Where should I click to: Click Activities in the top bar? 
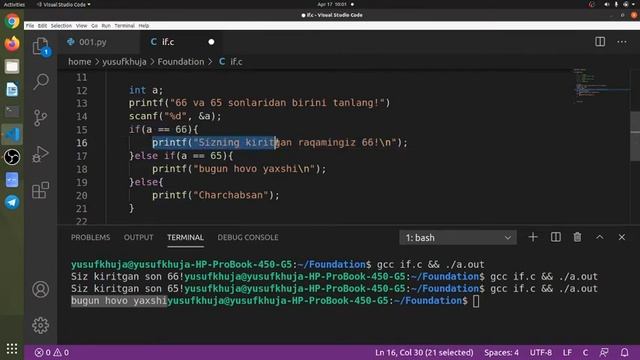coord(14,4)
